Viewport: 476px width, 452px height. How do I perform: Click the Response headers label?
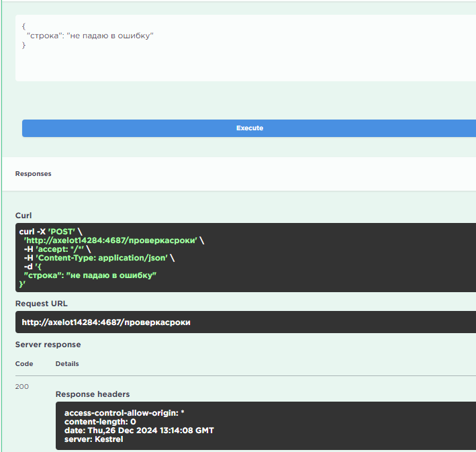click(93, 394)
